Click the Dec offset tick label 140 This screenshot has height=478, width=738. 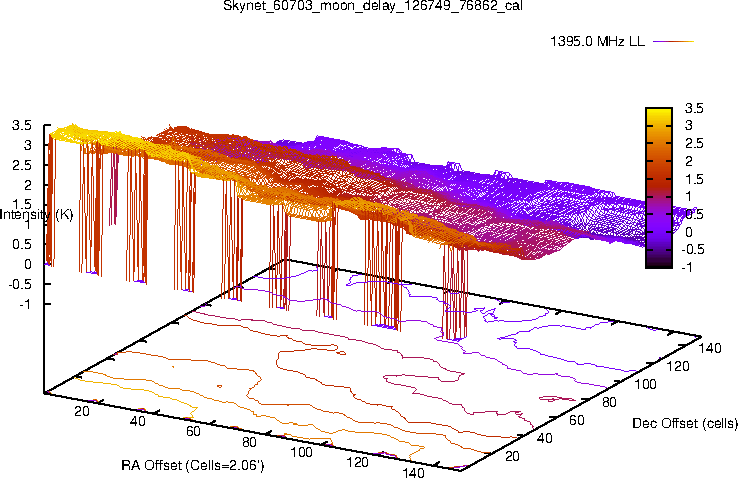click(710, 348)
